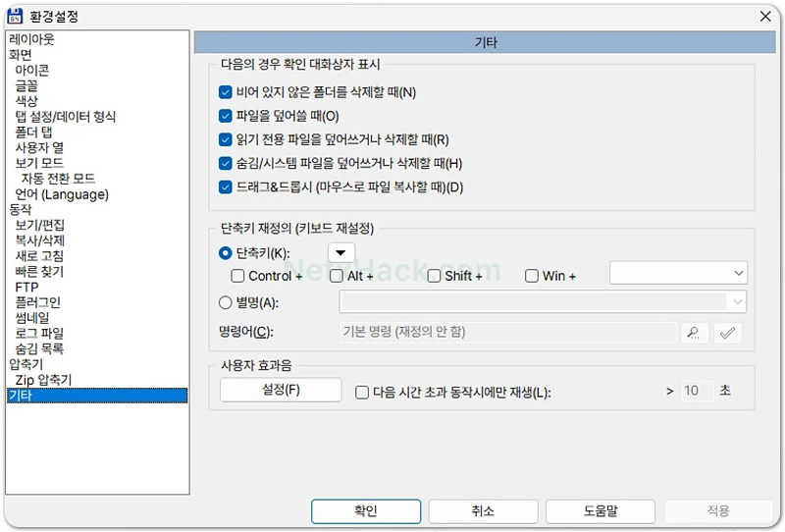Click the checkmark apply icon beside 명령어
Screen dimensions: 785x532
pos(727,333)
